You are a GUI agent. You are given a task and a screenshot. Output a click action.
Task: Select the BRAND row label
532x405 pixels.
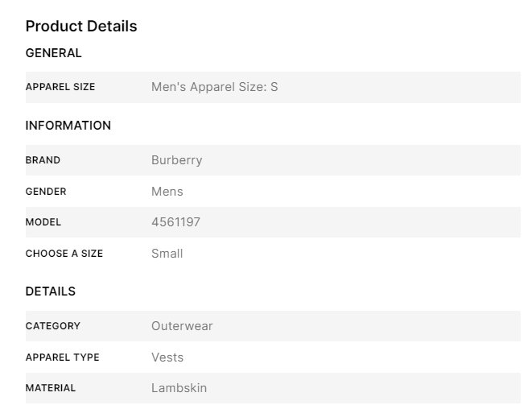tap(43, 160)
